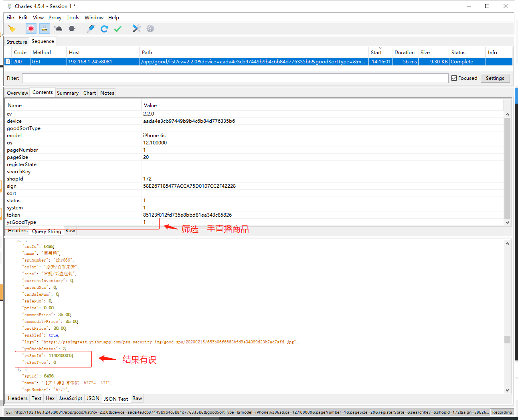The image size is (518, 420).
Task: Show the response JSON tab
Action: coord(93,398)
